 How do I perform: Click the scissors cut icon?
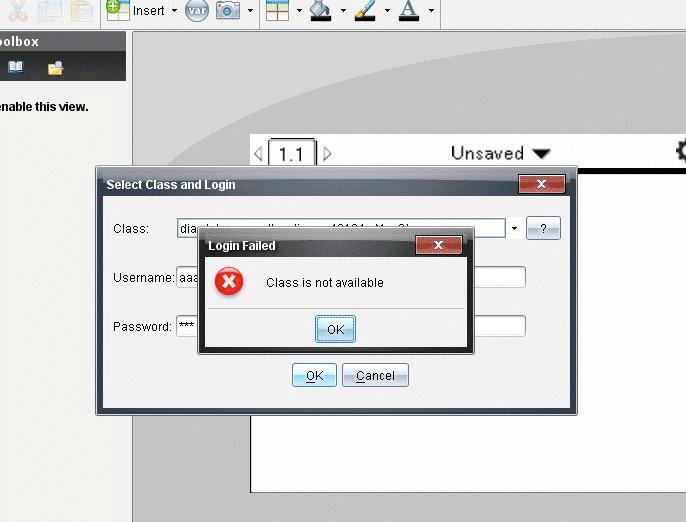(18, 10)
